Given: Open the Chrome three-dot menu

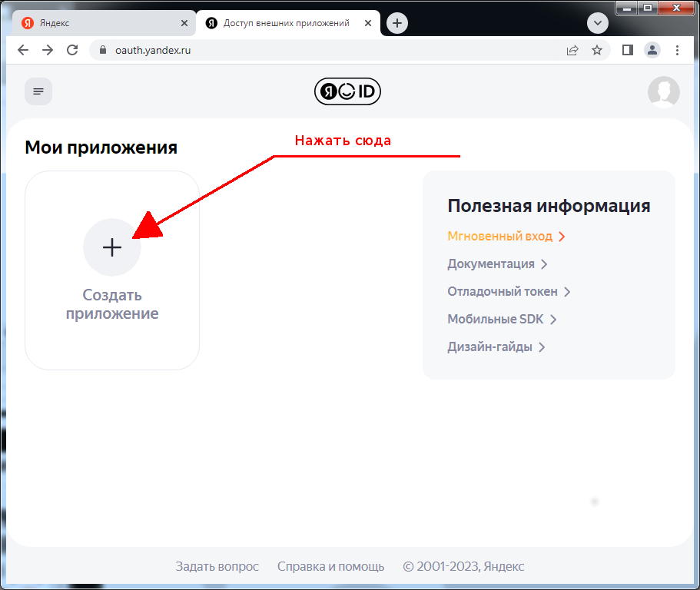Looking at the screenshot, I should click(677, 50).
